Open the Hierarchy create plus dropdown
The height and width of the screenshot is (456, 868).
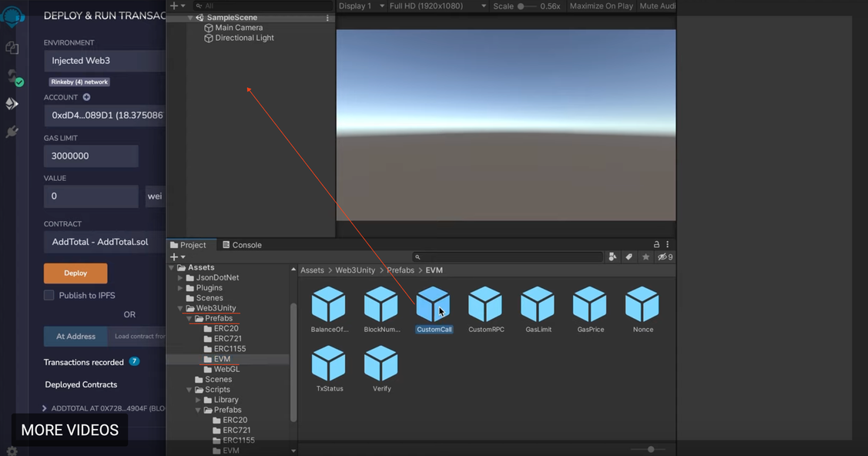pyautogui.click(x=177, y=5)
